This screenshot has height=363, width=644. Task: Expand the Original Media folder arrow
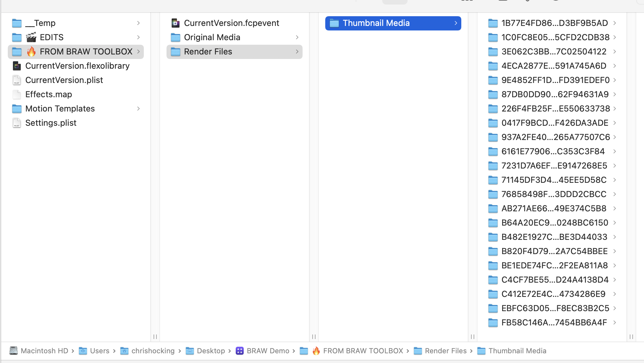[x=297, y=37]
